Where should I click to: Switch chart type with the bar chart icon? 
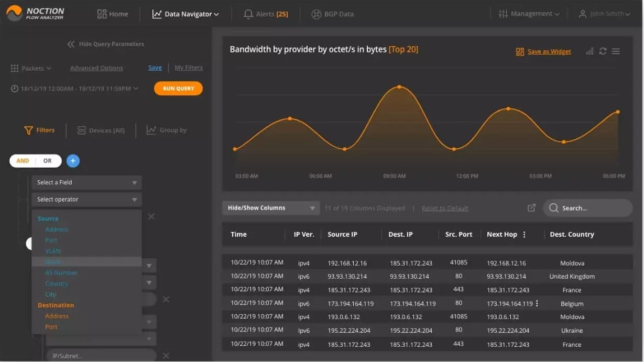coord(590,51)
